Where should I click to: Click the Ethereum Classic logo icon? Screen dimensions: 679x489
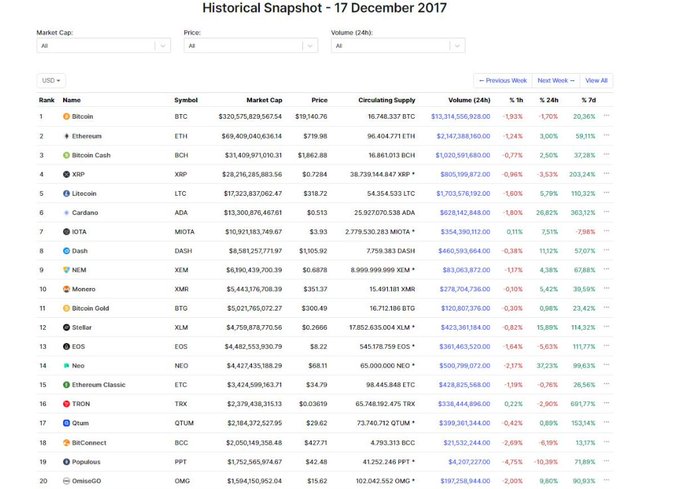point(66,385)
